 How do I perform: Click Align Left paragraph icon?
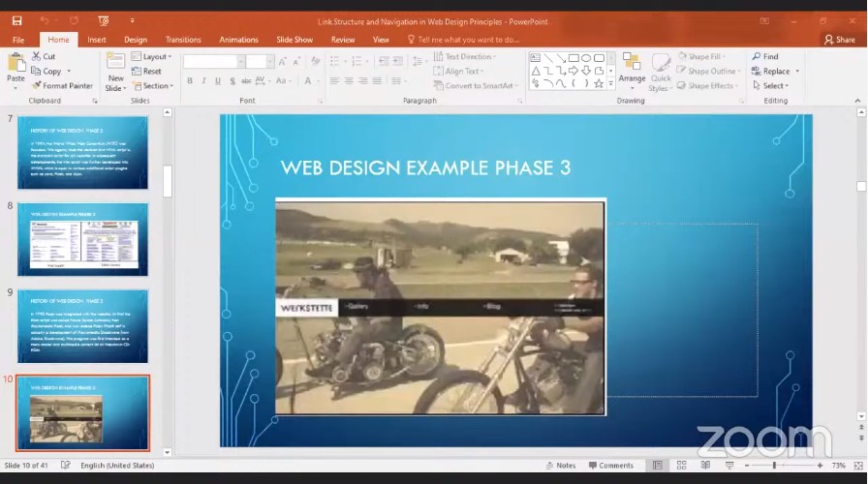coord(335,80)
